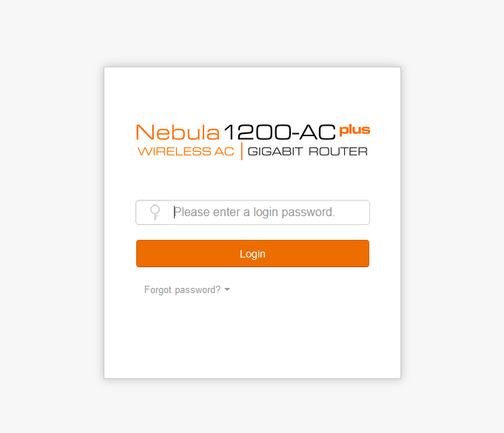
Task: Click the GIGABIT ROUTER tagline
Action: click(x=307, y=152)
